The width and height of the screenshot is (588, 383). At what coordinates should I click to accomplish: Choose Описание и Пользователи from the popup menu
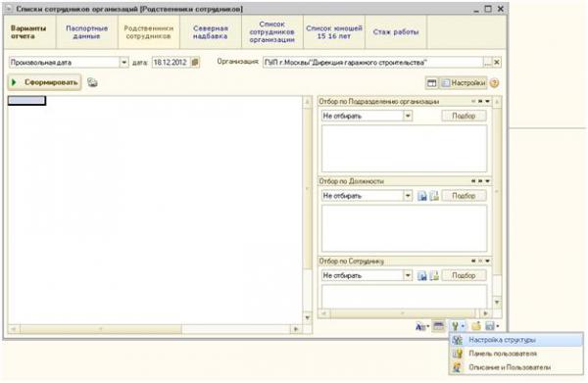(516, 367)
